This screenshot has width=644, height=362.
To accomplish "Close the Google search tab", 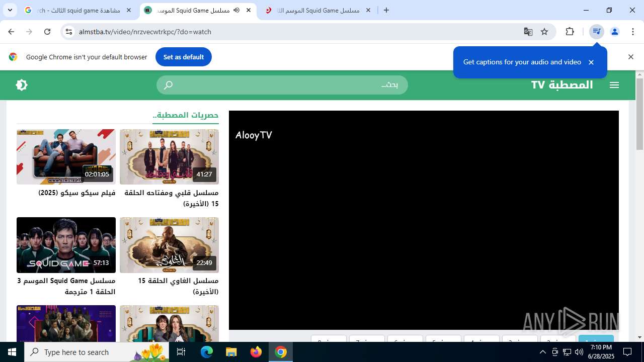I will [x=129, y=10].
